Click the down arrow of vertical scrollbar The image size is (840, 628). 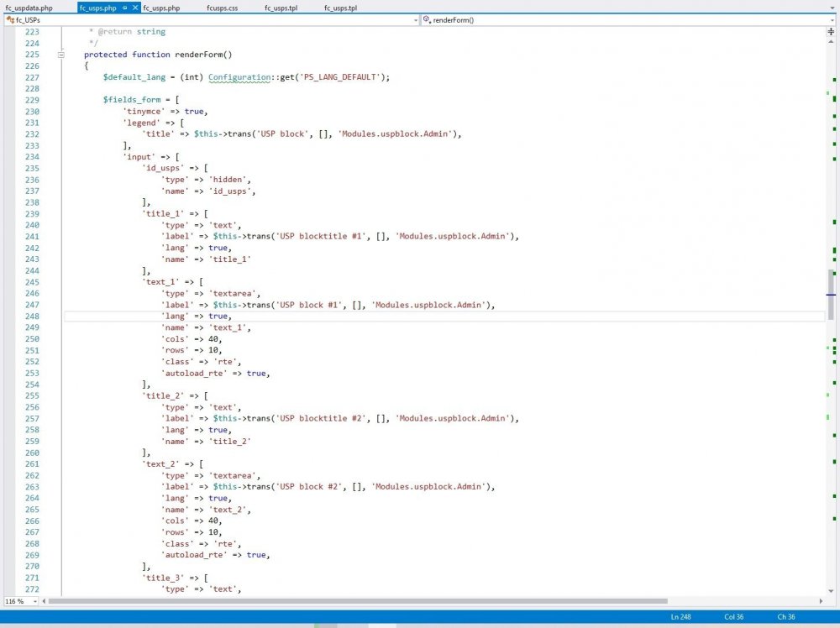click(x=831, y=591)
